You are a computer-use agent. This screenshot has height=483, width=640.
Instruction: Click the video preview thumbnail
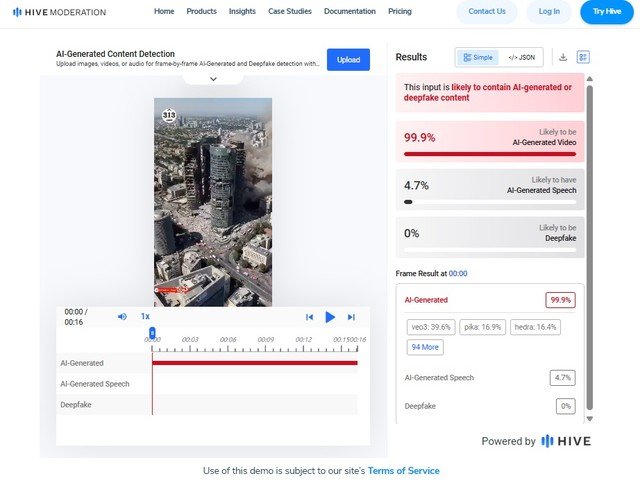click(212, 201)
